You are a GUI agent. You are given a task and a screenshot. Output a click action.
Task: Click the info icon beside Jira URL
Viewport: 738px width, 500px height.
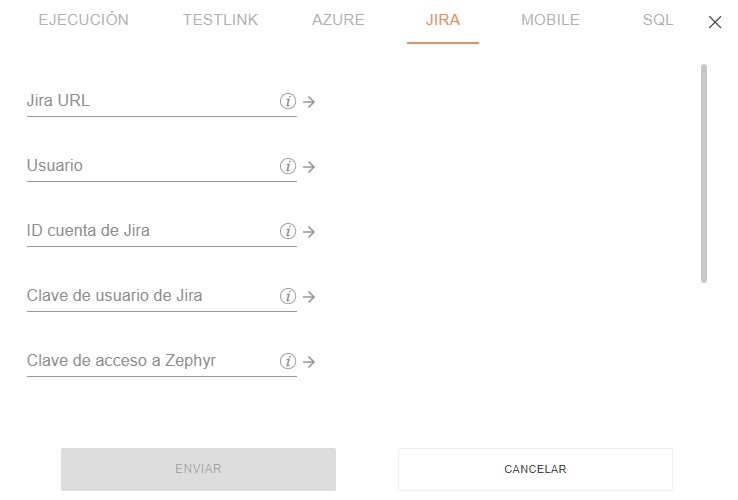(288, 101)
